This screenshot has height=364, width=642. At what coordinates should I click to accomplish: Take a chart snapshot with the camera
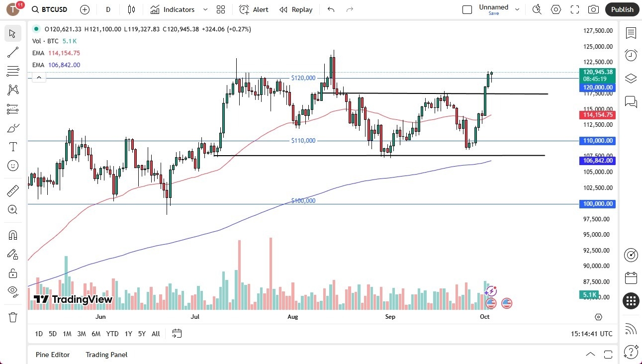[x=594, y=9]
